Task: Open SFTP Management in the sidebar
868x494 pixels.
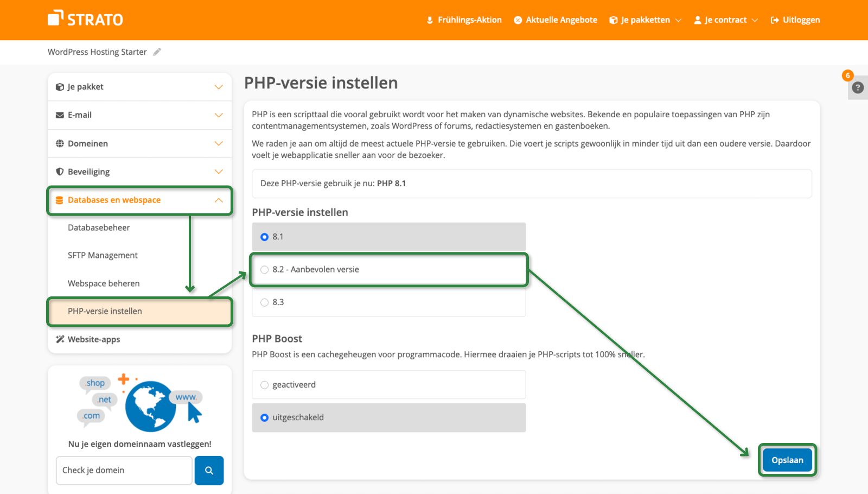Action: point(102,255)
